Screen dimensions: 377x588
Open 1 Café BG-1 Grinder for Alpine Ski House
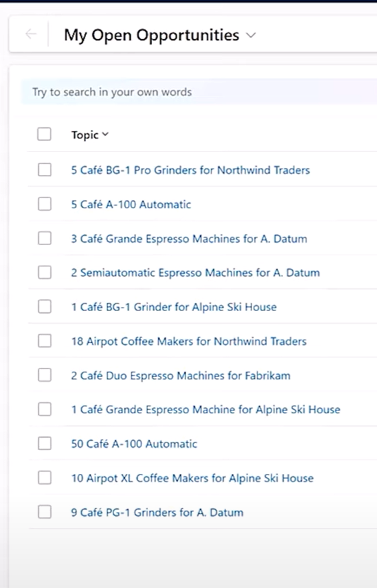point(174,307)
